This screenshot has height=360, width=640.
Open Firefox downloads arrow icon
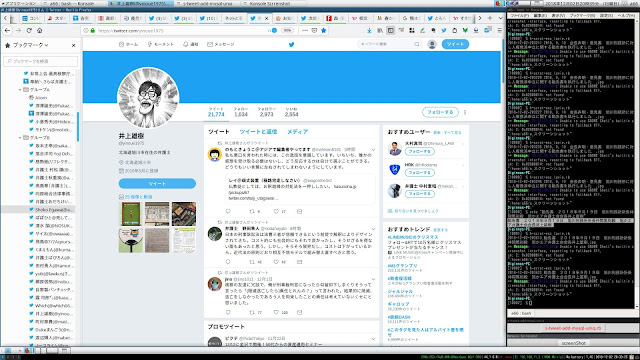[x=369, y=30]
